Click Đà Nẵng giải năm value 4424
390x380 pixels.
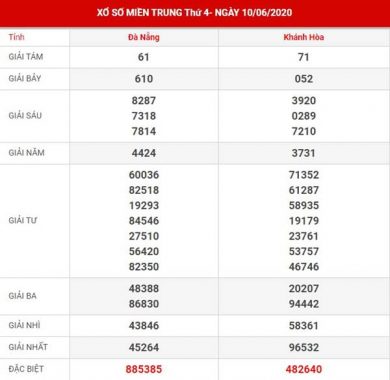(x=144, y=153)
